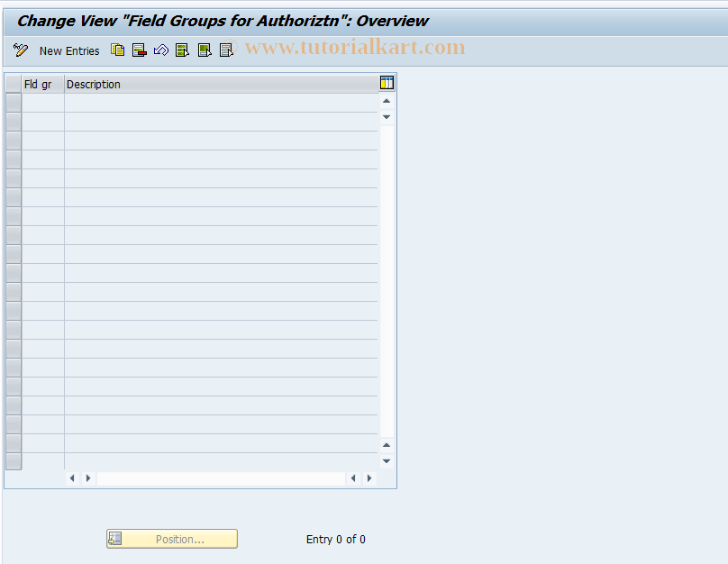Click Entry 0 of 0 status text
Screen dimensions: 728x564
(x=336, y=540)
